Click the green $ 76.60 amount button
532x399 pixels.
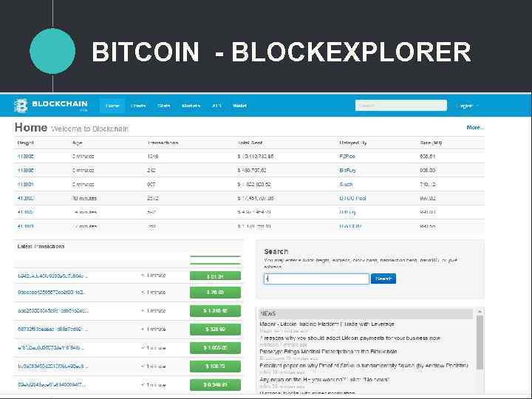[216, 292]
